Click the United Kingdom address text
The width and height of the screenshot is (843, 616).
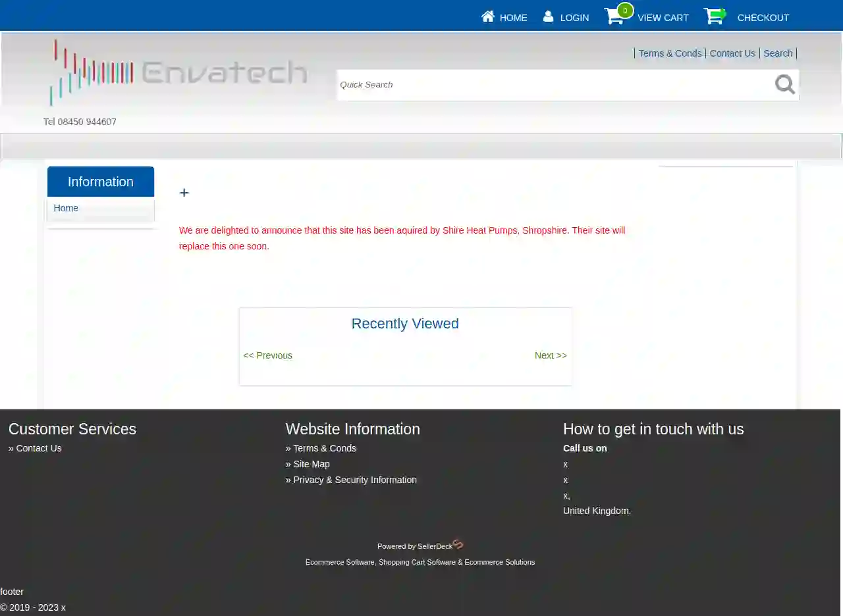click(597, 511)
